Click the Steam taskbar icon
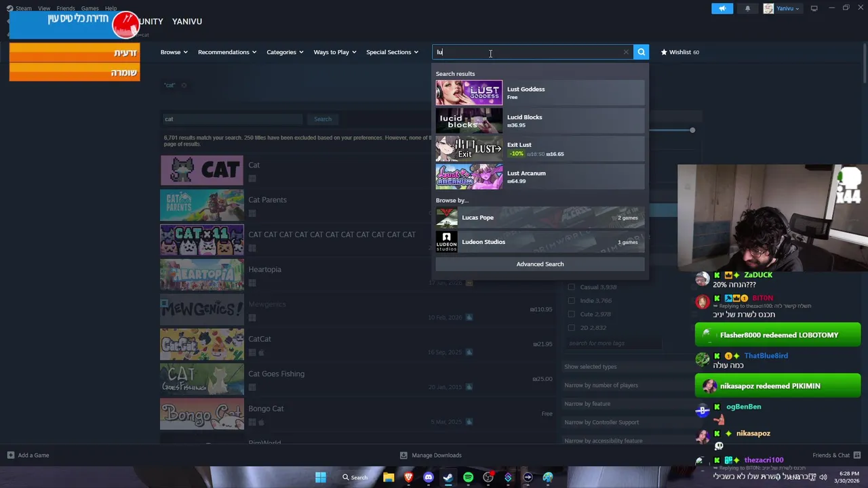This screenshot has height=488, width=868. pyautogui.click(x=448, y=477)
